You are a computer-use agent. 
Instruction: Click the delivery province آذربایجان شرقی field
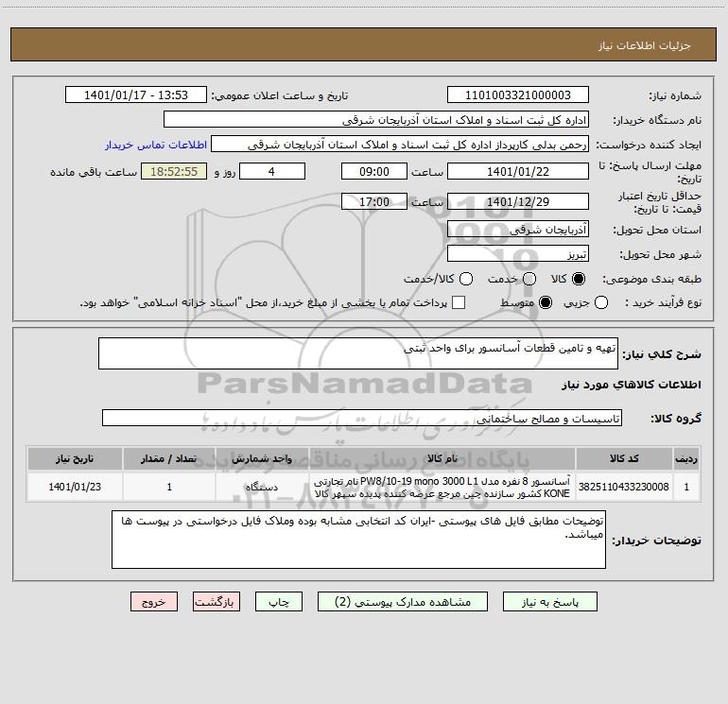tap(518, 230)
